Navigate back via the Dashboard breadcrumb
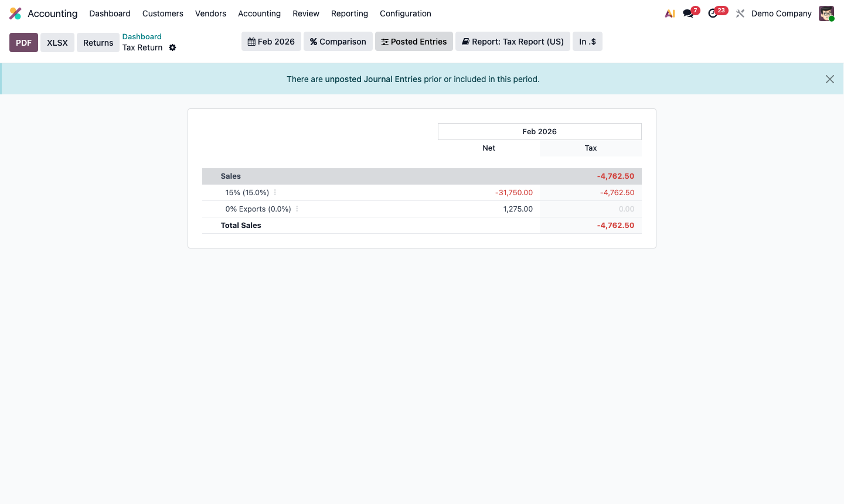The height and width of the screenshot is (504, 844). tap(142, 36)
